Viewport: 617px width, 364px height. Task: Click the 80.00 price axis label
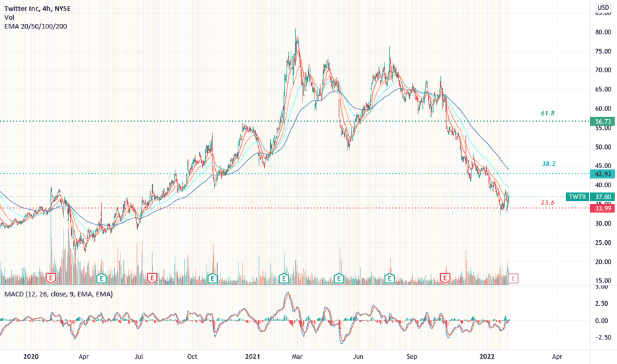tap(603, 32)
